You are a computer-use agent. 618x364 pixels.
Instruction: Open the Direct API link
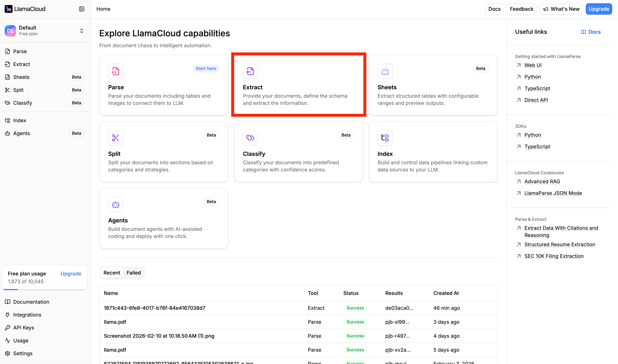coord(536,100)
